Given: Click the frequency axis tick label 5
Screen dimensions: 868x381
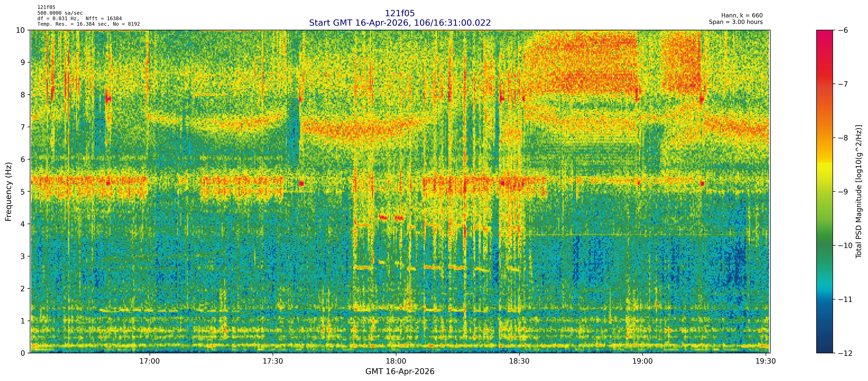Looking at the screenshot, I should [23, 192].
